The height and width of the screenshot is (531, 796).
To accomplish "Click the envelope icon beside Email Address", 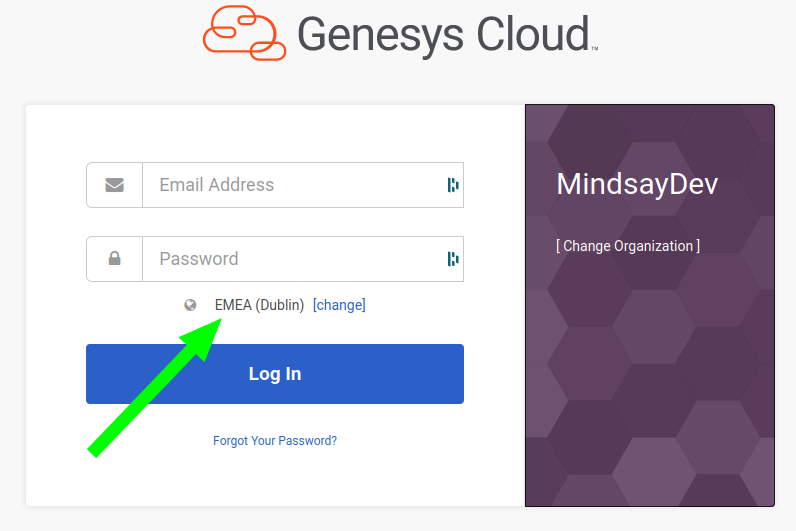I will point(115,185).
